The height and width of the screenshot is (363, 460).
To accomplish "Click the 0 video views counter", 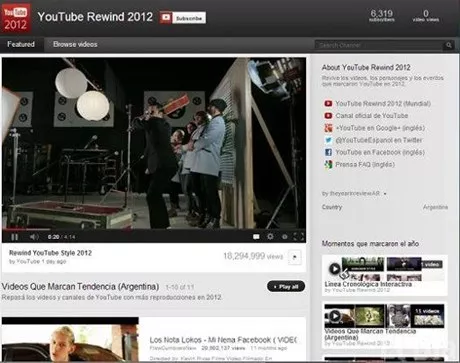I will pos(426,15).
